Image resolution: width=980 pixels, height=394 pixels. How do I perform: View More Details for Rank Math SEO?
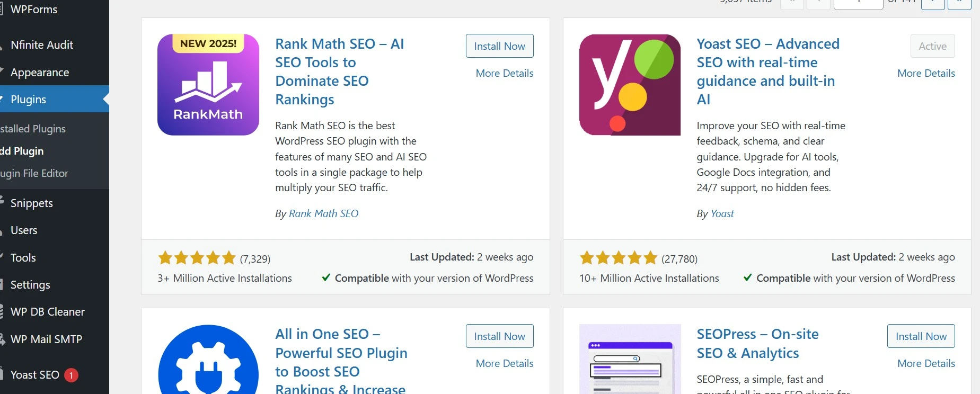505,74
